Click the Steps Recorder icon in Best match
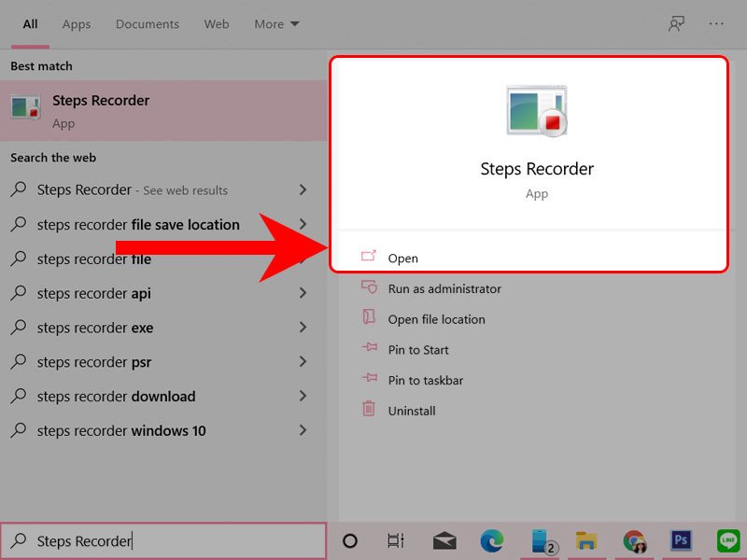747x560 pixels. tap(25, 108)
